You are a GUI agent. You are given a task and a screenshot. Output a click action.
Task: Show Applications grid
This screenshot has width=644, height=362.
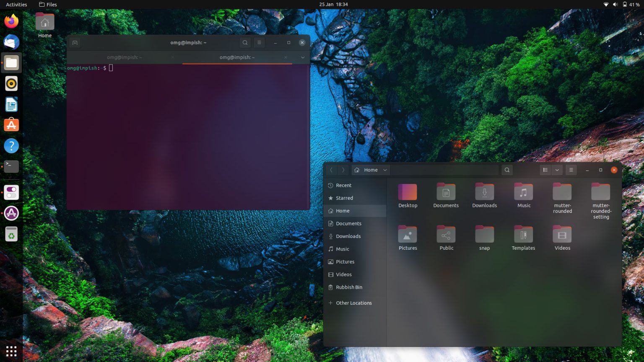[11, 351]
